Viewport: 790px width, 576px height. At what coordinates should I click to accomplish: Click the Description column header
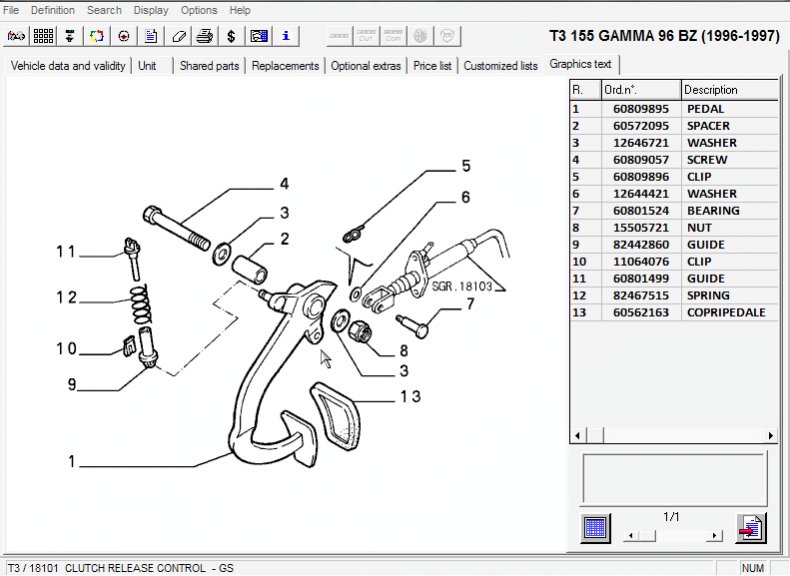[729, 90]
